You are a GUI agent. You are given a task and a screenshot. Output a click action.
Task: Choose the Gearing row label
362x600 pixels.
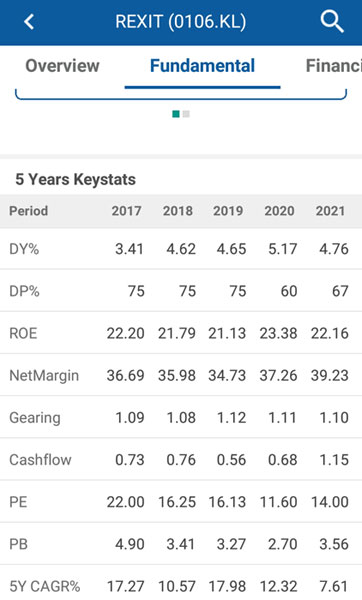pos(35,418)
